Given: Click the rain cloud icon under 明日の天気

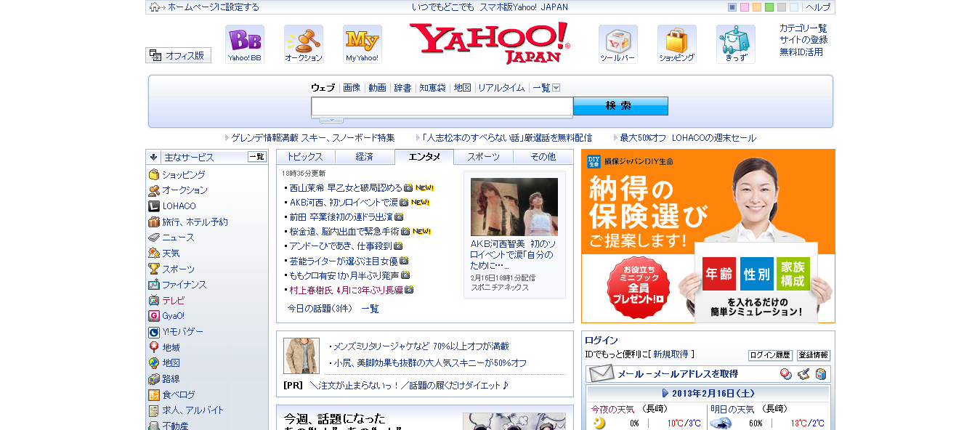Looking at the screenshot, I should (720, 423).
